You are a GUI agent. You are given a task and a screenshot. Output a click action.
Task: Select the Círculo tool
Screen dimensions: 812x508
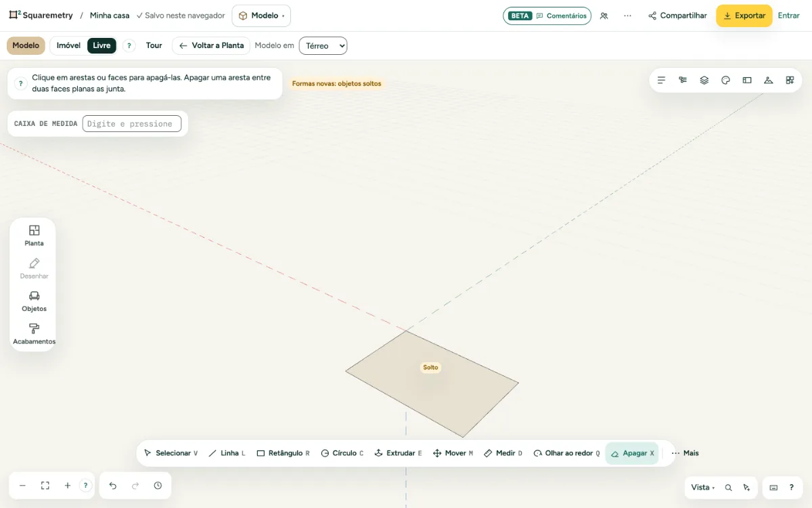click(x=342, y=453)
